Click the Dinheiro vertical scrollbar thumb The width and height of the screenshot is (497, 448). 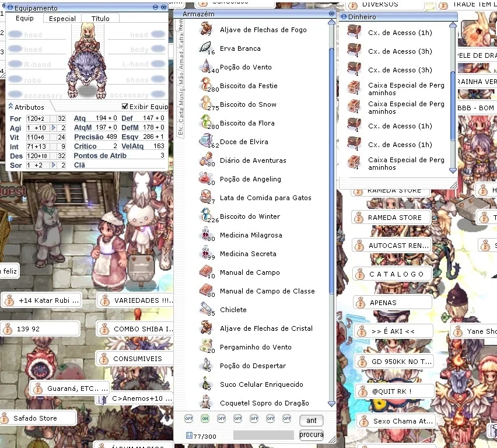coord(453,106)
